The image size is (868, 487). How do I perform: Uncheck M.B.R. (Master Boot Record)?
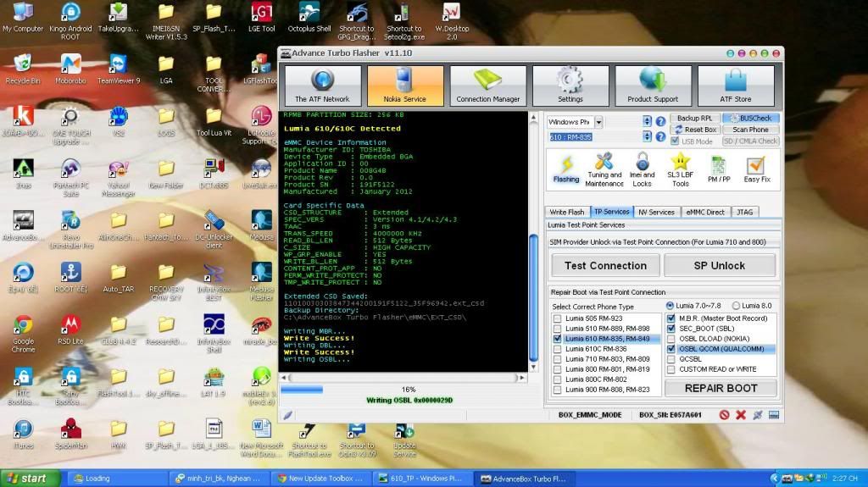671,318
